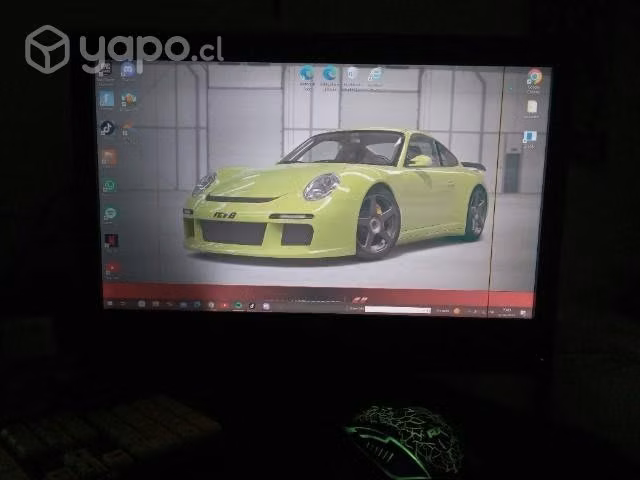Launch the TikTok desktop shortcut
Screen dimensions: 640x480
(107, 128)
